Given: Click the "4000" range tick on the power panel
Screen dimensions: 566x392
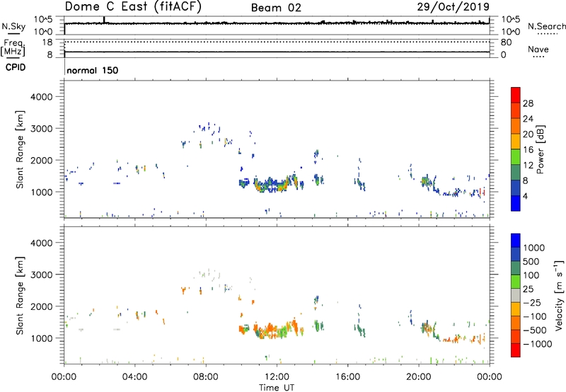Looking at the screenshot, I should [x=42, y=97].
